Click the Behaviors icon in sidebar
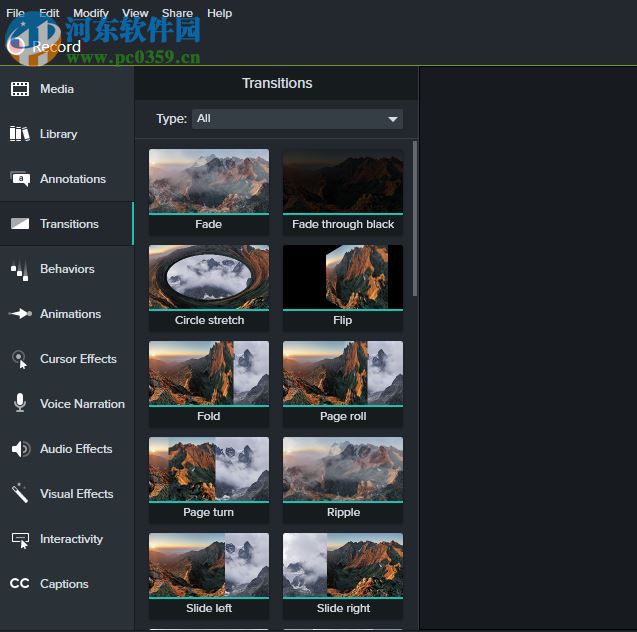 pyautogui.click(x=20, y=269)
